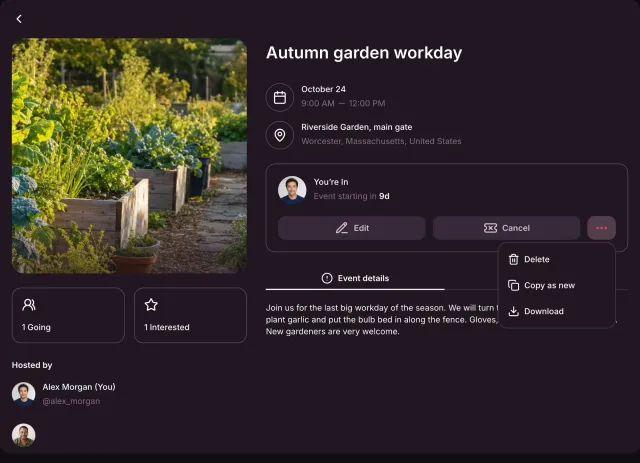Click the people icon on Going card
Image resolution: width=640 pixels, height=463 pixels.
(x=29, y=305)
